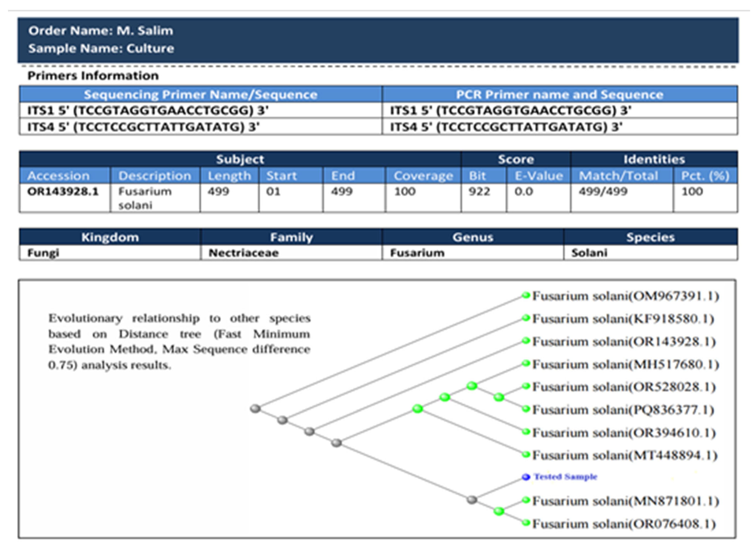Click the Accession column header
This screenshot has height=547, width=756.
(59, 176)
